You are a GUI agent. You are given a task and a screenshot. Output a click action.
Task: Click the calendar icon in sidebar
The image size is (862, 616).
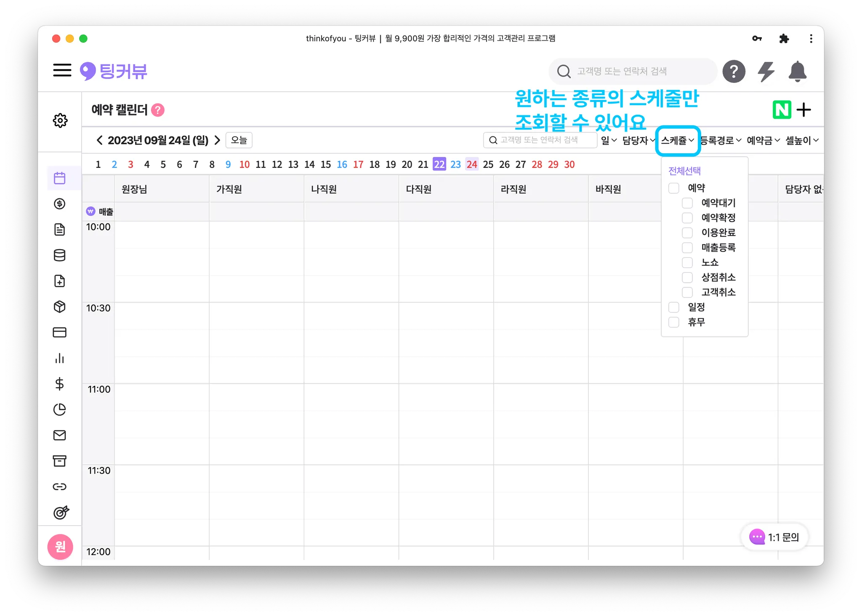60,178
